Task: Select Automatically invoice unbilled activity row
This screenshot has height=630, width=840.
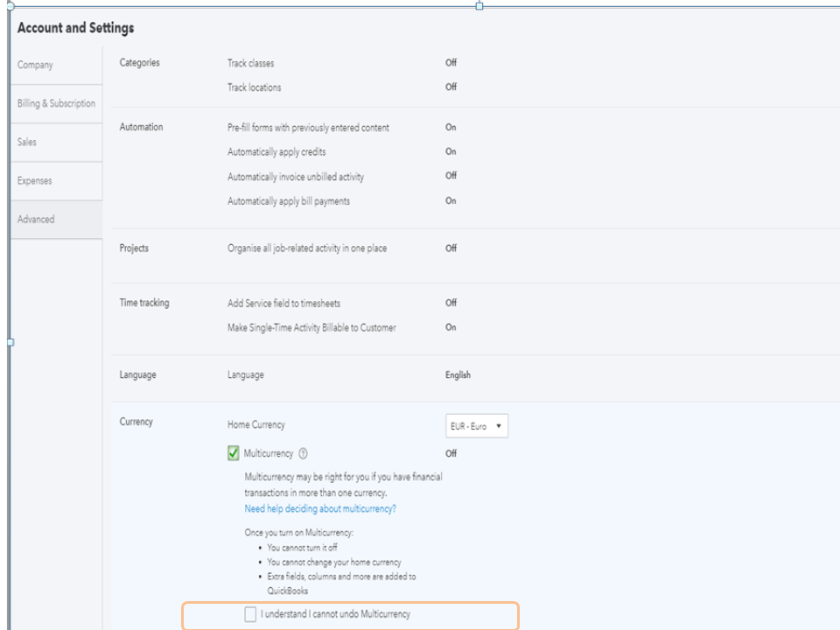Action: tap(296, 177)
